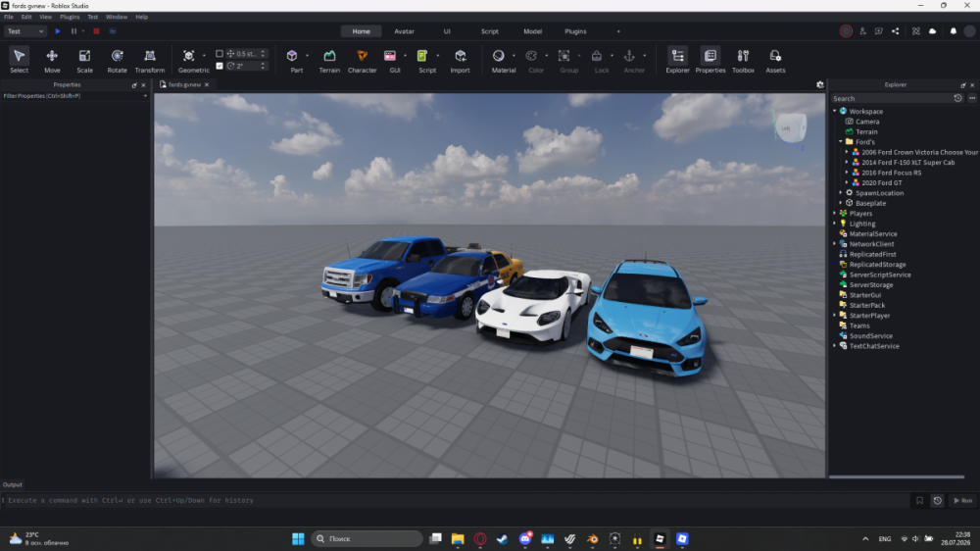Open the Window menu
Image resolution: width=980 pixels, height=551 pixels.
(117, 17)
